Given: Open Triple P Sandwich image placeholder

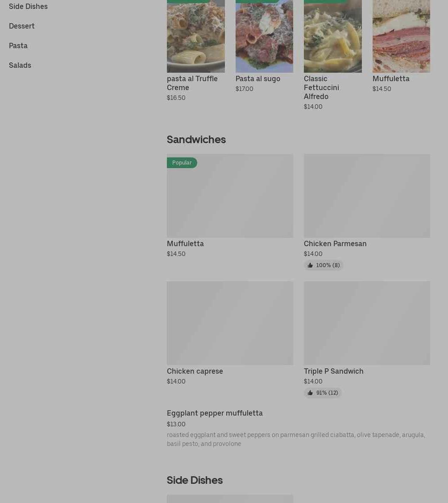Looking at the screenshot, I should [x=367, y=323].
